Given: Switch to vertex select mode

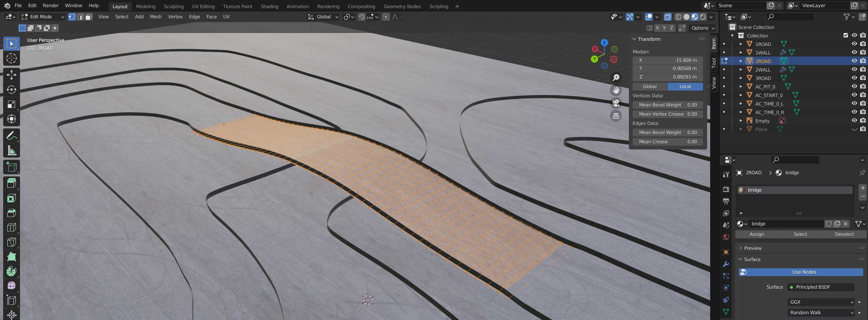Looking at the screenshot, I should (72, 17).
